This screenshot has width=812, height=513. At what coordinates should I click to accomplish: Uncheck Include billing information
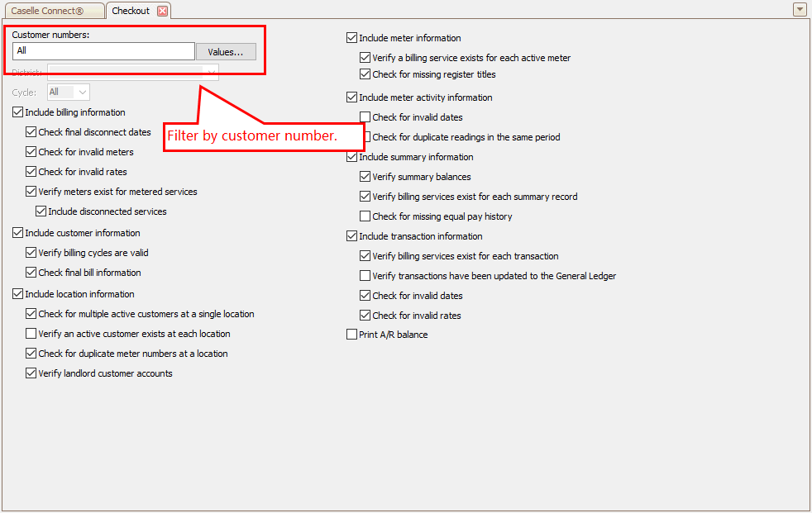[18, 112]
